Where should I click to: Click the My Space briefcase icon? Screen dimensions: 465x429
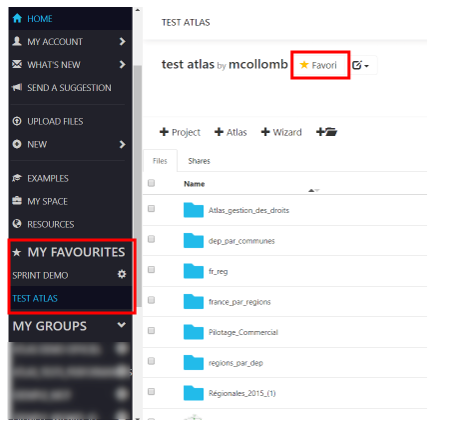click(17, 201)
